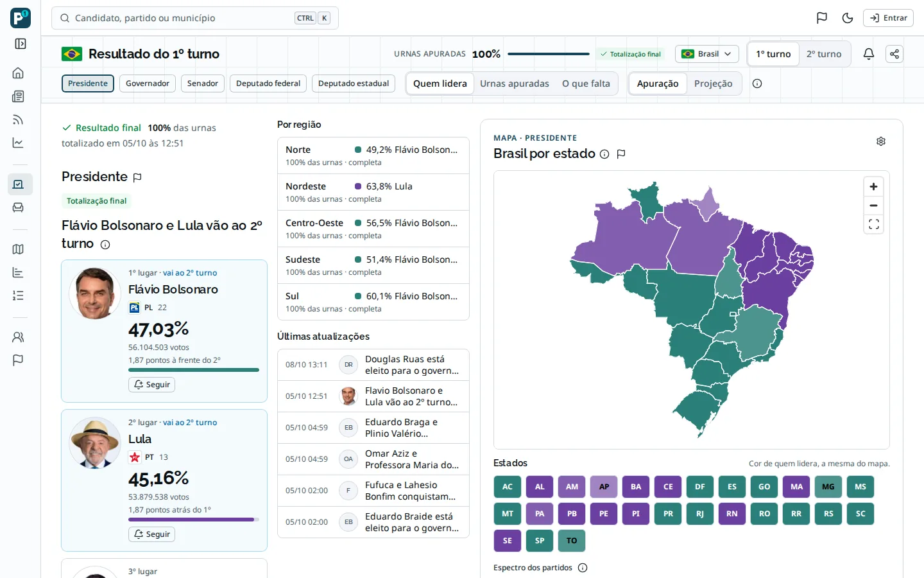Click the flag icon in the left sidebar
The height and width of the screenshot is (578, 924).
[x=18, y=360]
